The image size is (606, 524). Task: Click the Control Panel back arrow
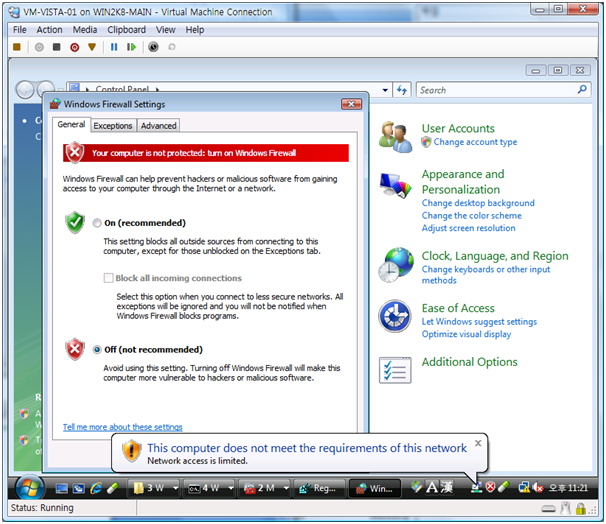[24, 90]
